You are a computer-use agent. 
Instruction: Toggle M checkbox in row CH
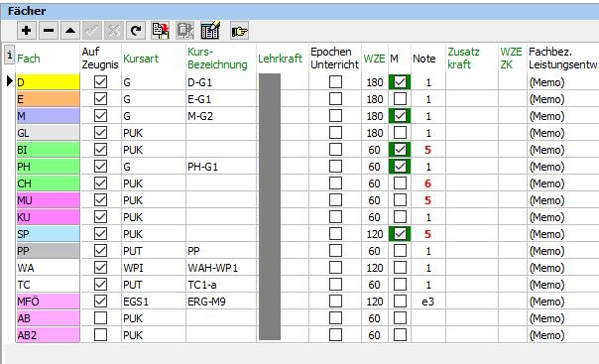pos(400,182)
